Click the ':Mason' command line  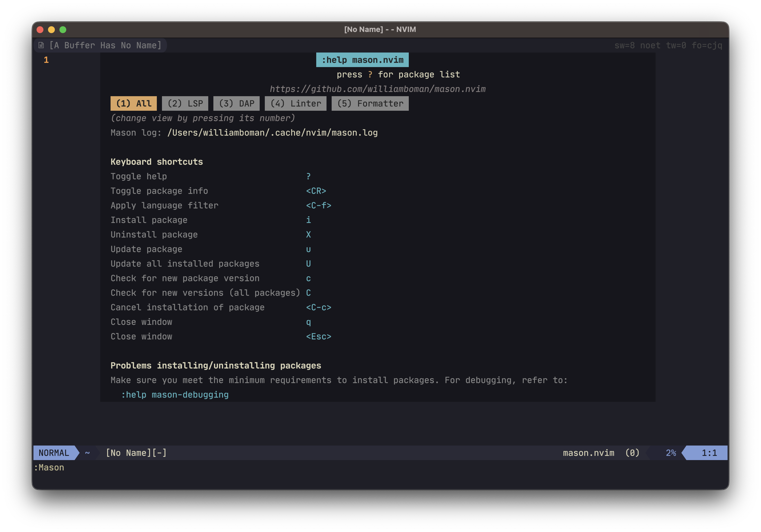49,467
